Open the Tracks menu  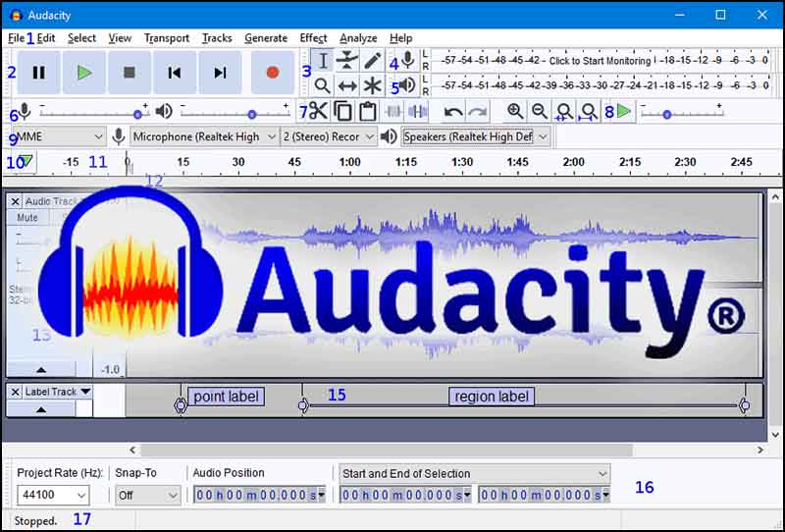[217, 38]
